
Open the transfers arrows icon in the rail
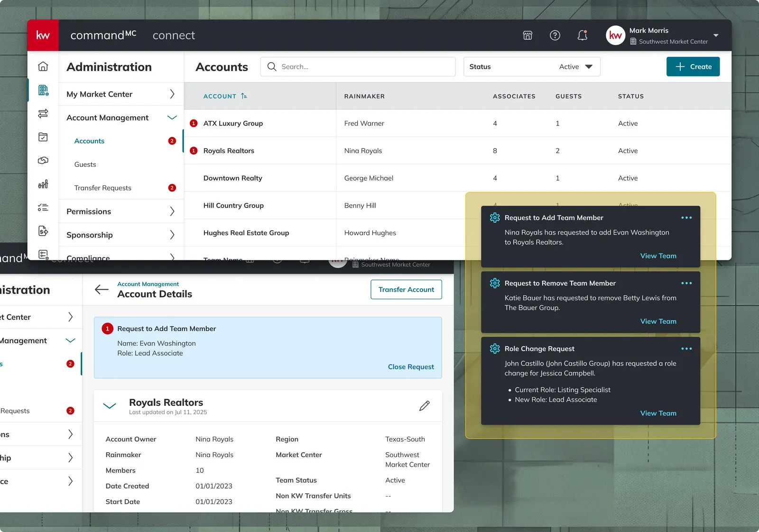(x=43, y=113)
